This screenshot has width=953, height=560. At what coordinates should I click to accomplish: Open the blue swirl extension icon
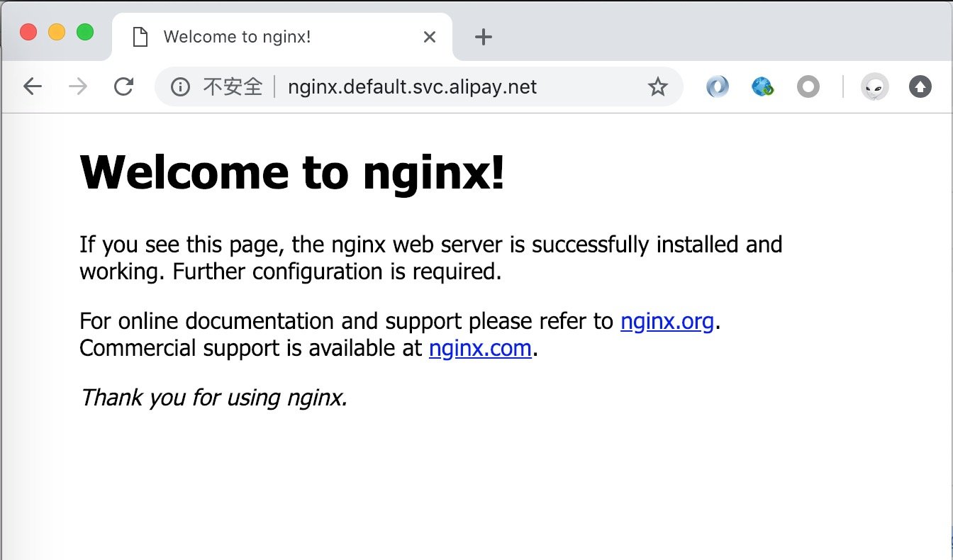coord(718,86)
